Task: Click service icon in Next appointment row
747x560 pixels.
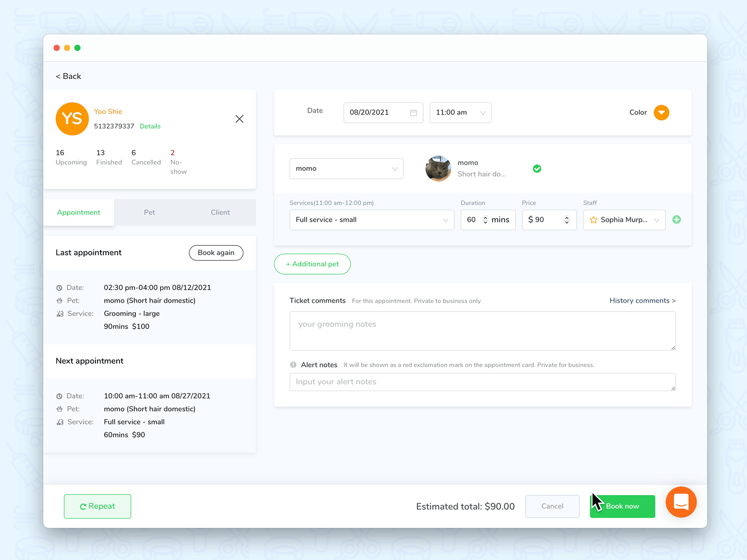Action: (x=60, y=422)
